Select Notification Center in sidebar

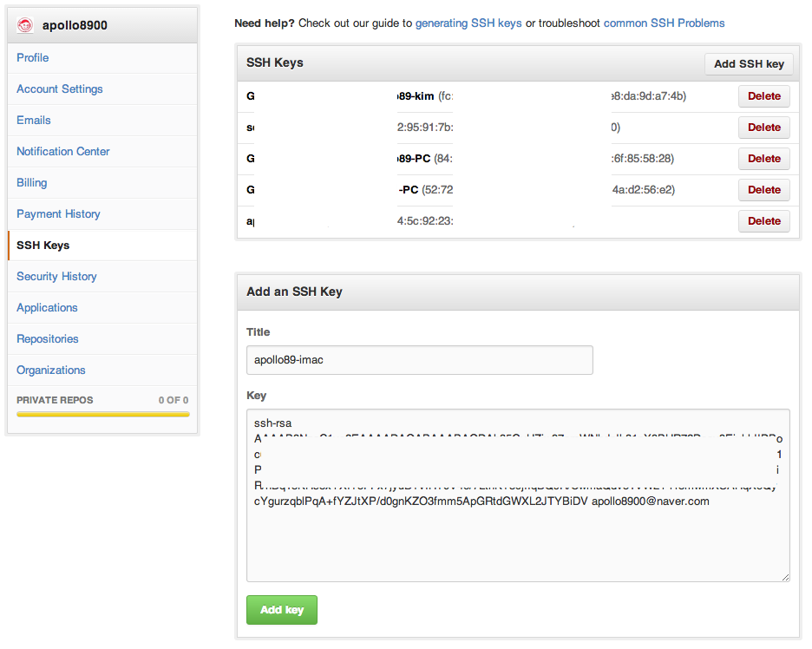click(x=63, y=151)
